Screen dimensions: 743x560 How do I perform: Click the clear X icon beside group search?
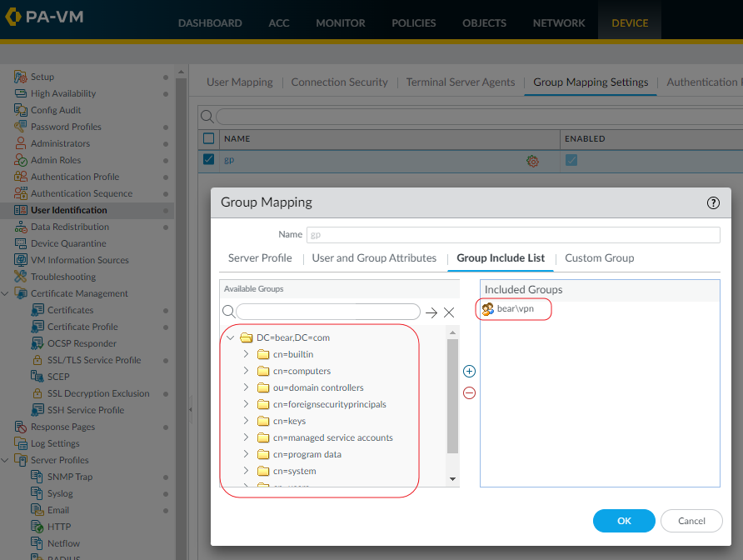point(449,312)
